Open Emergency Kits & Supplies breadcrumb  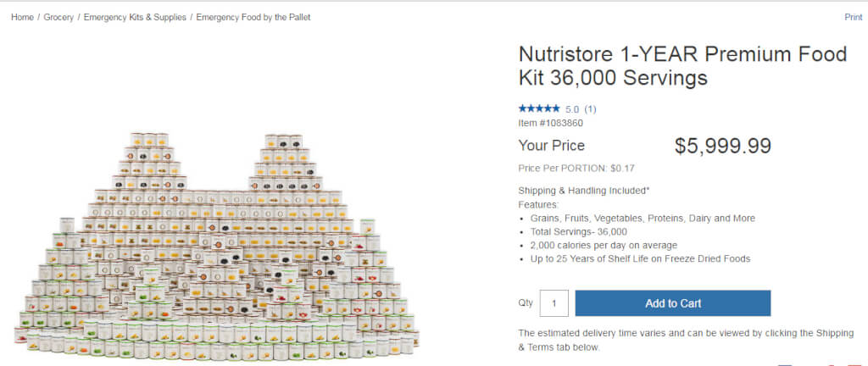pyautogui.click(x=134, y=17)
